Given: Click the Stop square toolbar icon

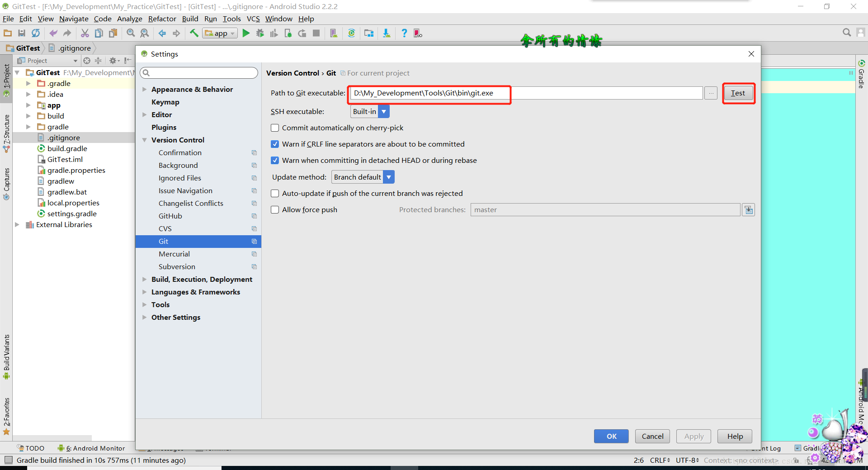Looking at the screenshot, I should [316, 33].
